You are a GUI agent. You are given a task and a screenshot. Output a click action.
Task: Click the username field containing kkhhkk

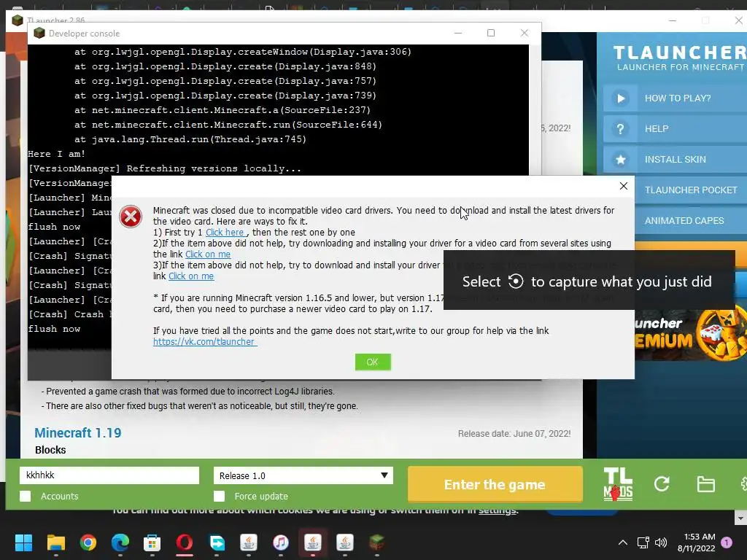click(109, 475)
